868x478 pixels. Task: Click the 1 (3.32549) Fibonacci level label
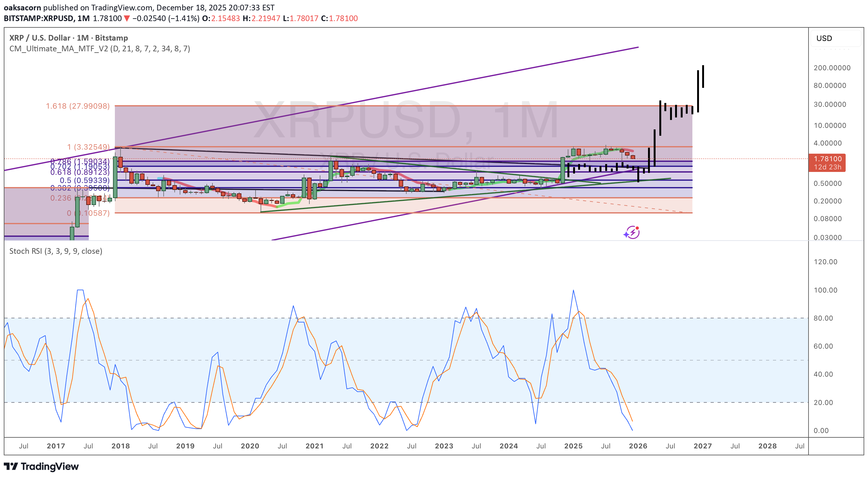click(x=88, y=147)
